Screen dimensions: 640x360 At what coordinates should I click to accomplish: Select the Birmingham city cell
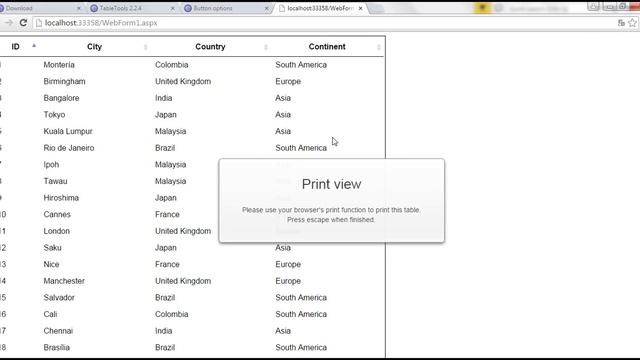coord(64,82)
